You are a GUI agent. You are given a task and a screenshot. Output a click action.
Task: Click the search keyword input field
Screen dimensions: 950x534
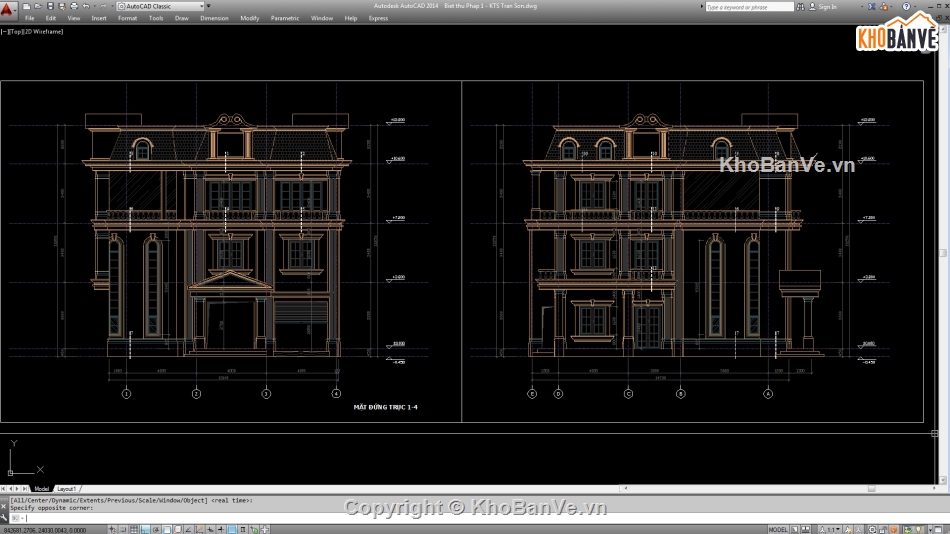pyautogui.click(x=750, y=7)
